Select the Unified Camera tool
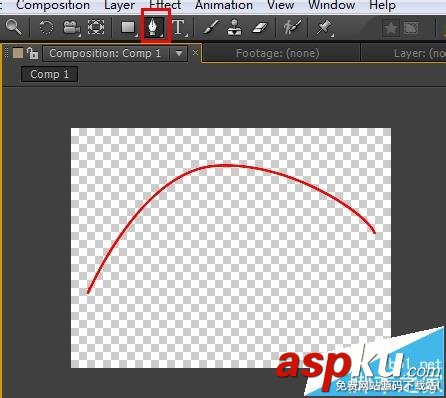This screenshot has height=398, width=446. tap(71, 28)
